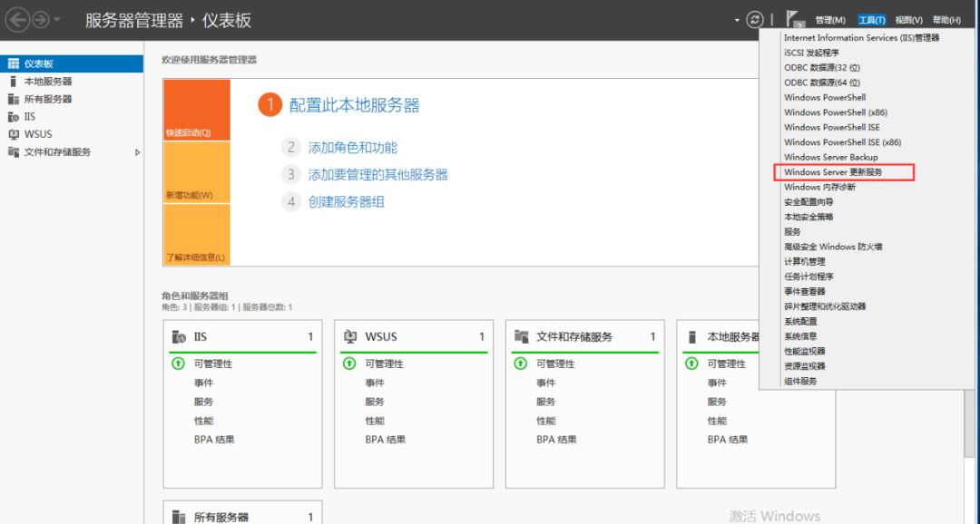The height and width of the screenshot is (524, 980).
Task: Open the 了解详细信息(L) tile
Action: [x=196, y=235]
